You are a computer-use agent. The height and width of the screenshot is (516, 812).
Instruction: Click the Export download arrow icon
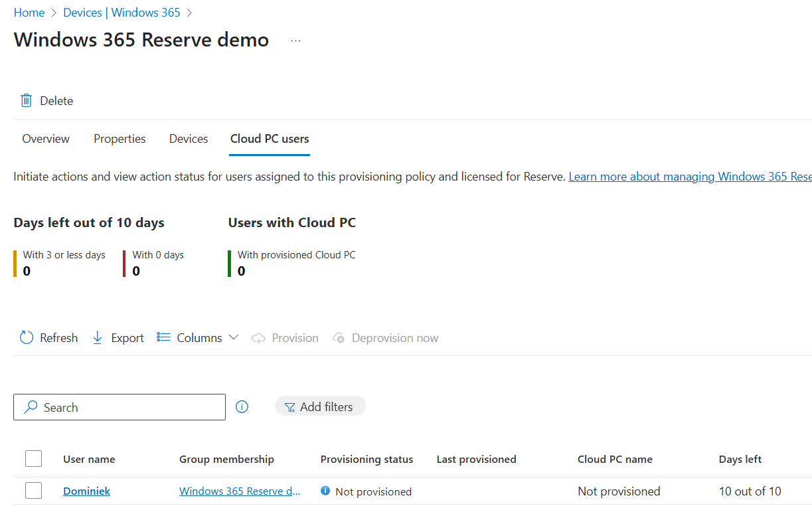98,338
